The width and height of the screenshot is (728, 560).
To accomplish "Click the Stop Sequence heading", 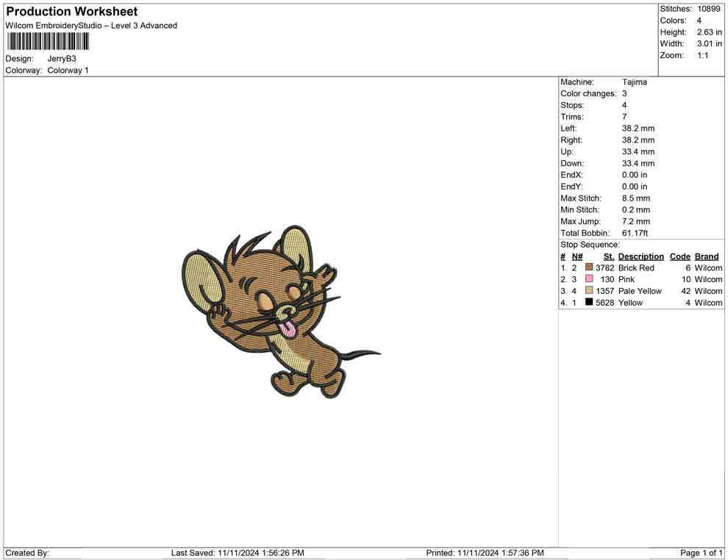I will coord(590,245).
